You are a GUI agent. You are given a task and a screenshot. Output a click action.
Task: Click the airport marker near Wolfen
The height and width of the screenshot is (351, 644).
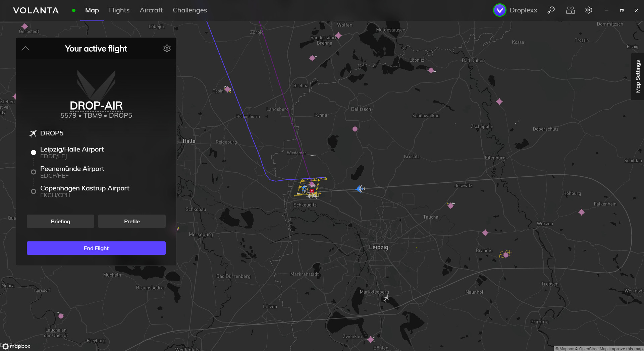(x=338, y=36)
